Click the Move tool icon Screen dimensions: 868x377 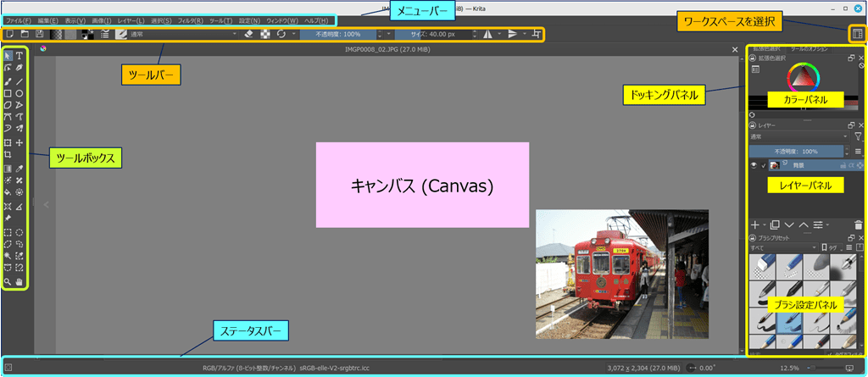(19, 143)
